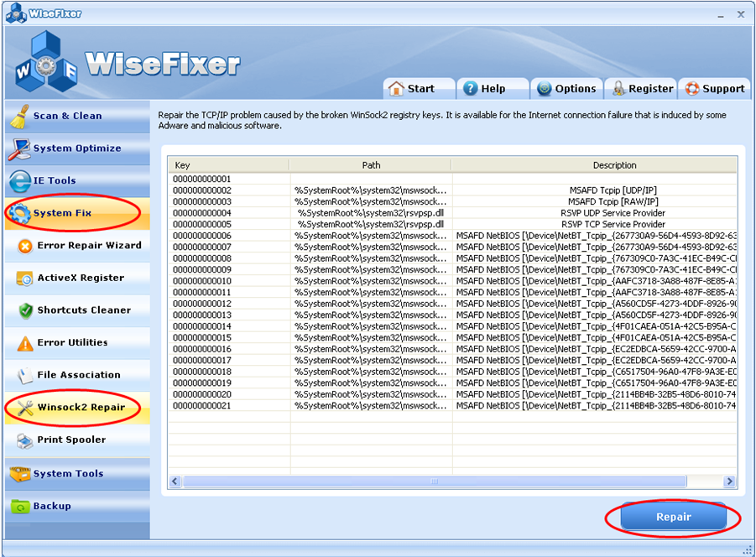The height and width of the screenshot is (557, 756).
Task: Click the horizontal scrollbar thumb
Action: click(x=435, y=482)
